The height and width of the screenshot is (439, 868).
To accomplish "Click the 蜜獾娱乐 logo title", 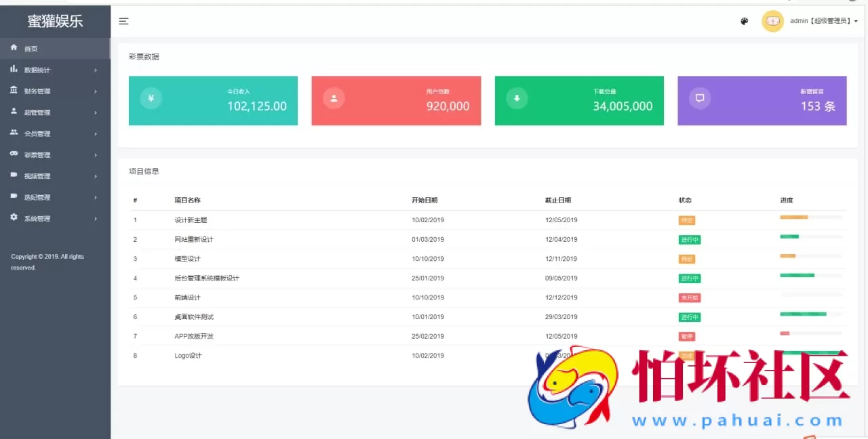I will pos(55,21).
